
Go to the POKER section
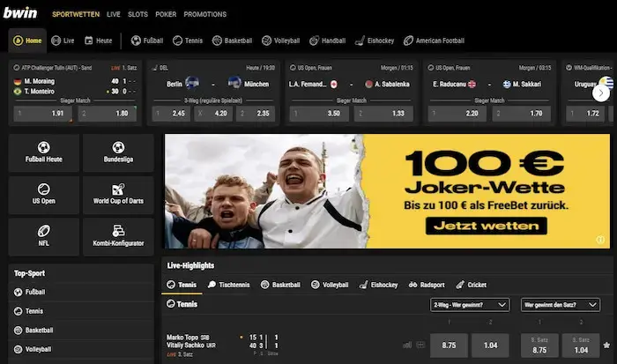(x=166, y=14)
